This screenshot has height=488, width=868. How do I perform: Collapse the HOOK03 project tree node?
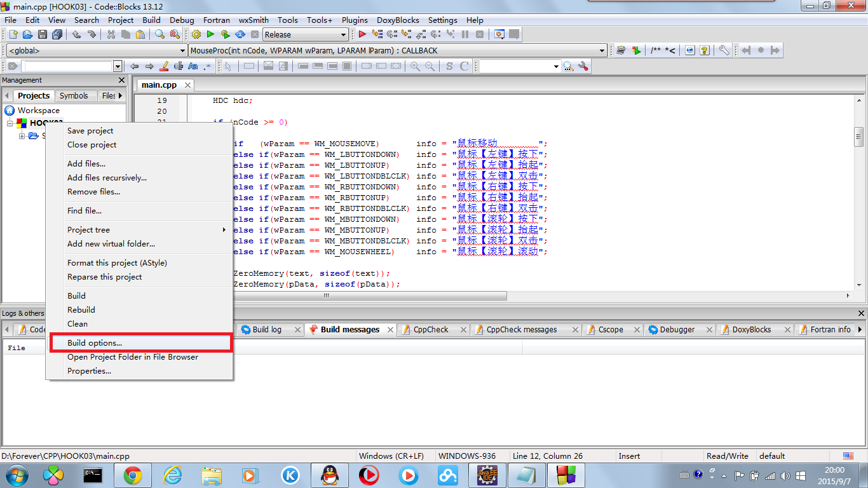pyautogui.click(x=10, y=123)
